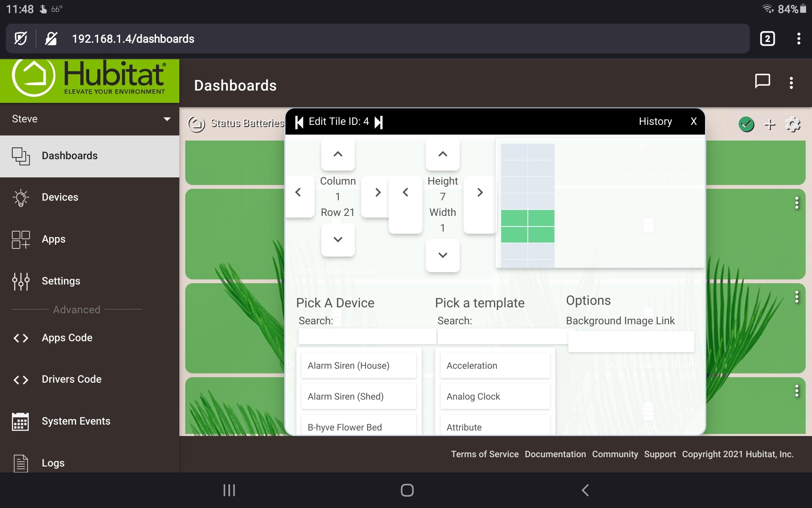Select Alarm Siren (House) device
The width and height of the screenshot is (812, 508).
point(359,366)
